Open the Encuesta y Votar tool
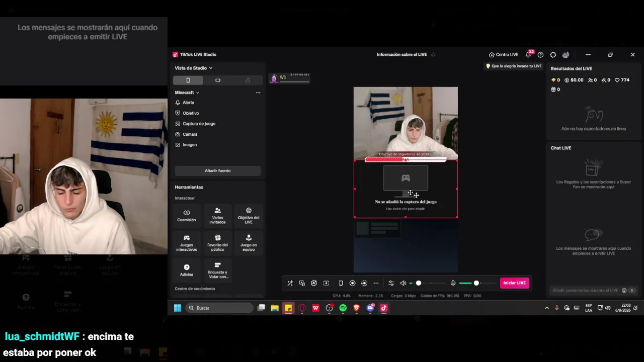Image resolution: width=644 pixels, height=362 pixels. [x=217, y=270]
